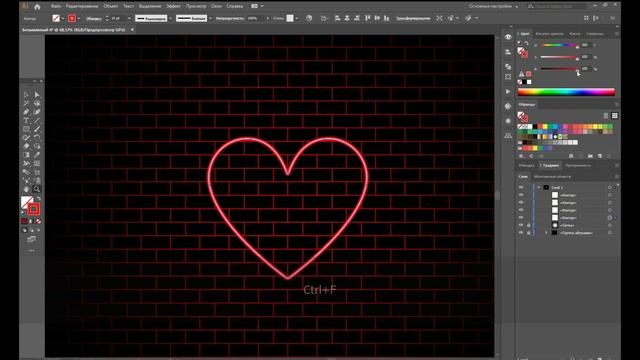Open the Actions (play) panel icon in dock
640x360 pixels.
(508, 91)
